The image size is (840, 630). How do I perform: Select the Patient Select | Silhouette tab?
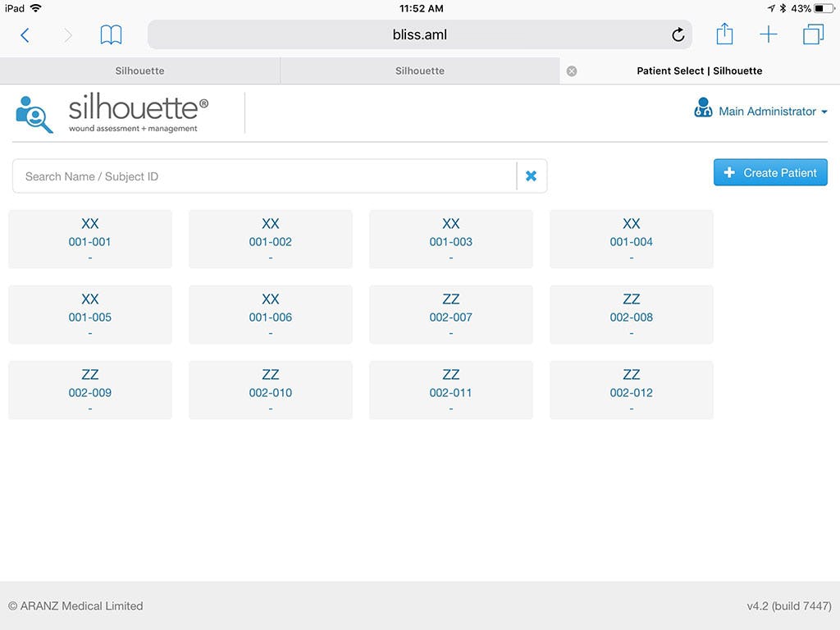699,71
